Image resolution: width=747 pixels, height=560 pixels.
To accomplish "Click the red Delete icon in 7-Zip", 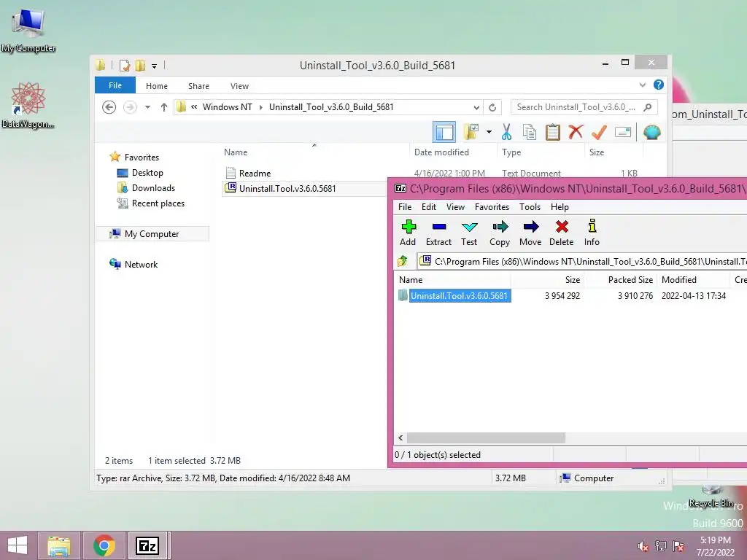I will click(x=562, y=233).
